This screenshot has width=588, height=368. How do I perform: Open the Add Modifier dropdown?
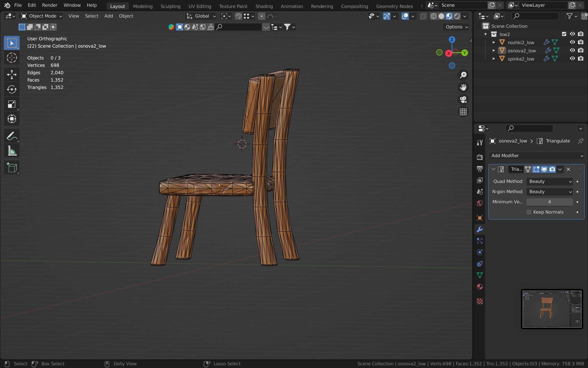pyautogui.click(x=537, y=156)
